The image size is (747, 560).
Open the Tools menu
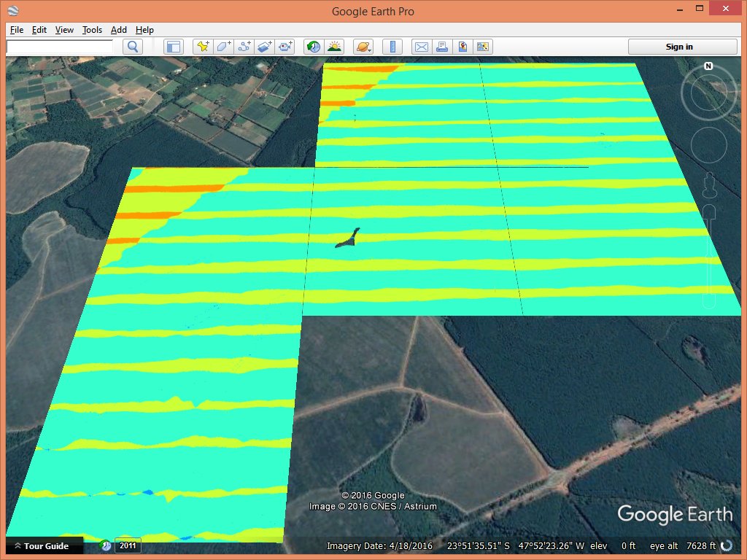92,30
